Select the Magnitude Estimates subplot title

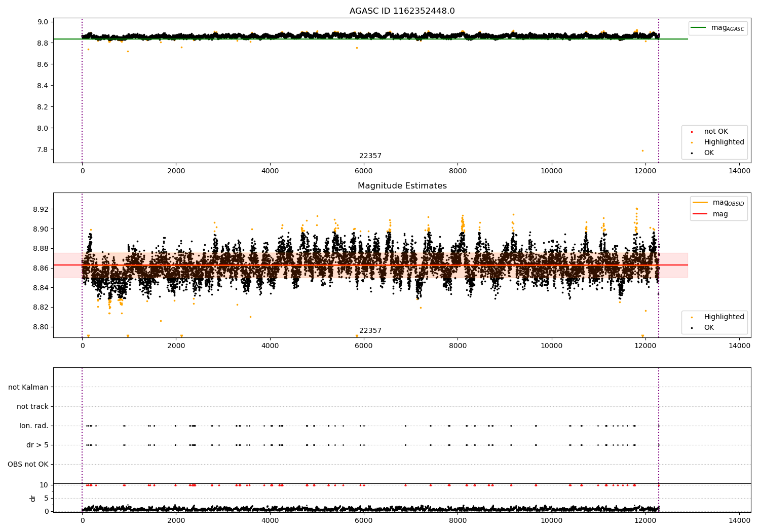(402, 186)
